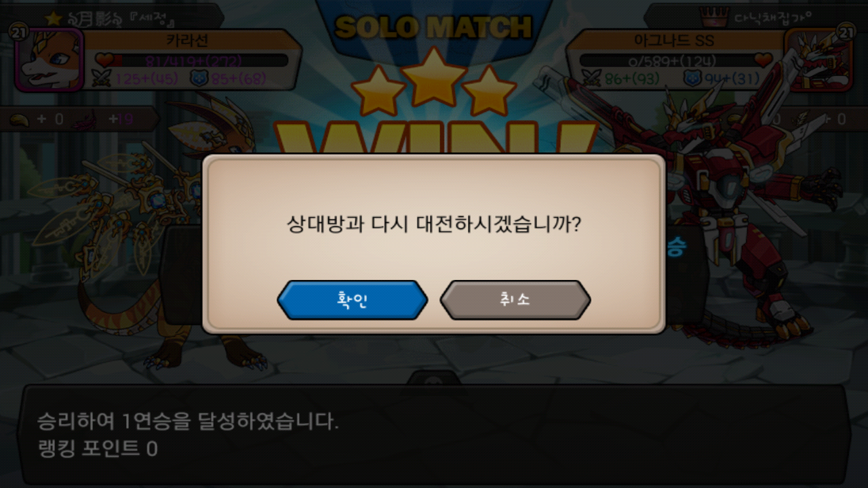Tap the player's crossed swords attack icon
Screen dimensions: 868x488
point(102,79)
